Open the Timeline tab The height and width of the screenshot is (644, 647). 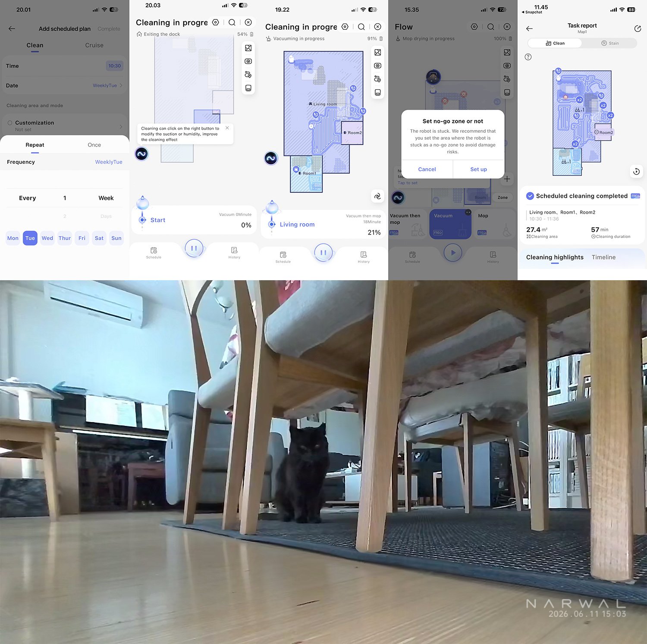tap(603, 257)
